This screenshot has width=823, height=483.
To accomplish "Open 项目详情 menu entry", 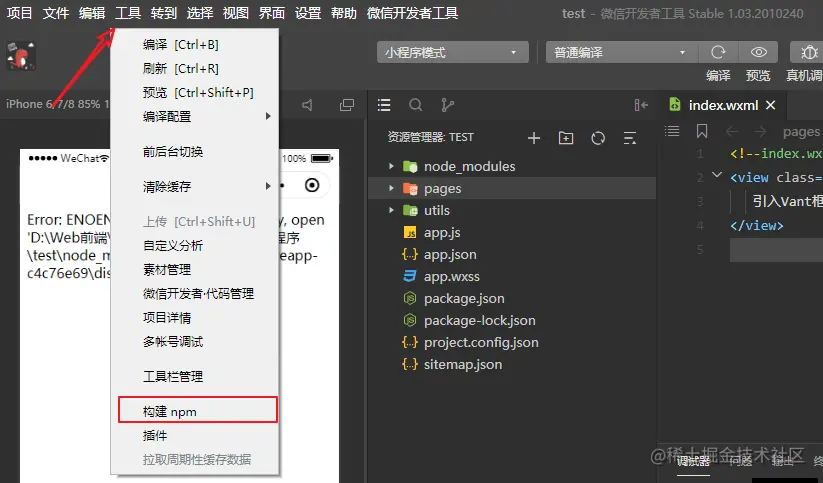I will coord(195,318).
